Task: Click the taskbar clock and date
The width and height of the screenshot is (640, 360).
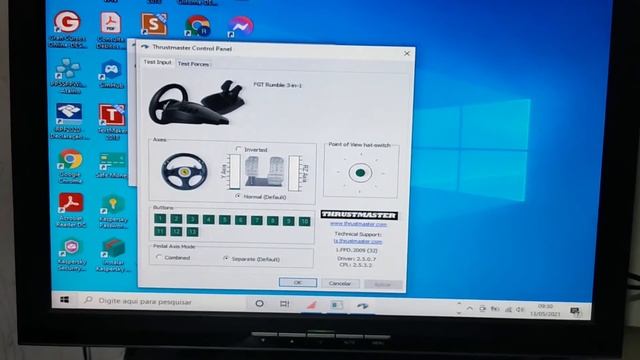Action: point(545,310)
